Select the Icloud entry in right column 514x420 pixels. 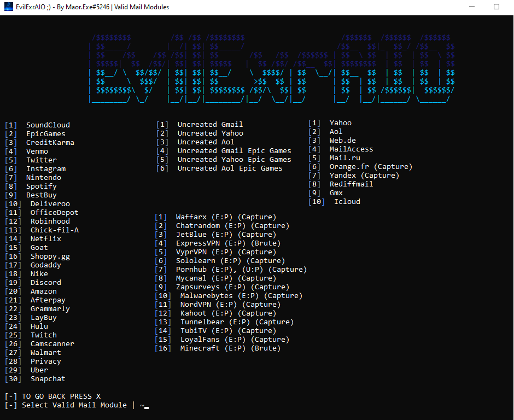(x=347, y=201)
